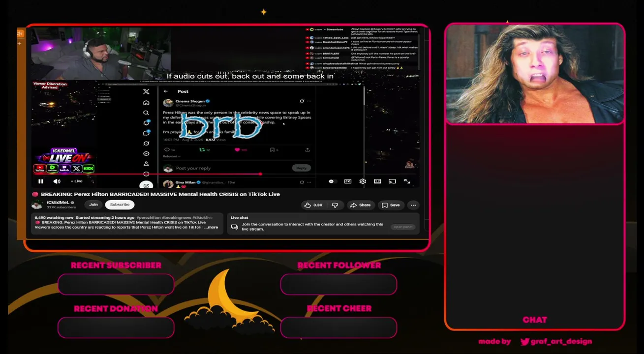Open the verified badge icon in X sidebar
The height and width of the screenshot is (354, 644).
tap(146, 154)
